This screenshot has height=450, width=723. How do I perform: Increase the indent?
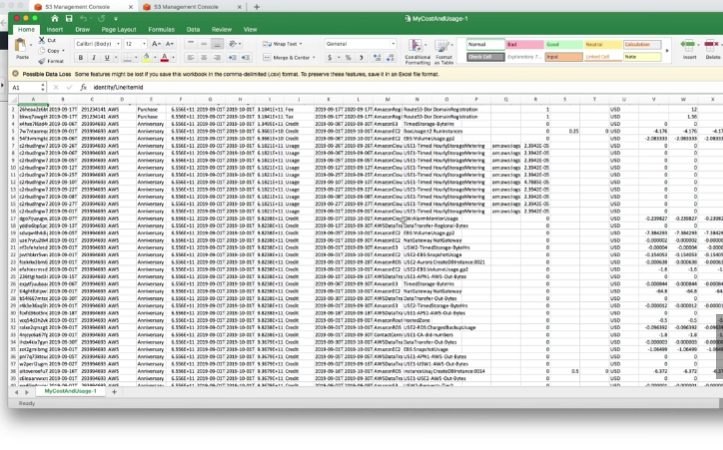tap(246, 58)
